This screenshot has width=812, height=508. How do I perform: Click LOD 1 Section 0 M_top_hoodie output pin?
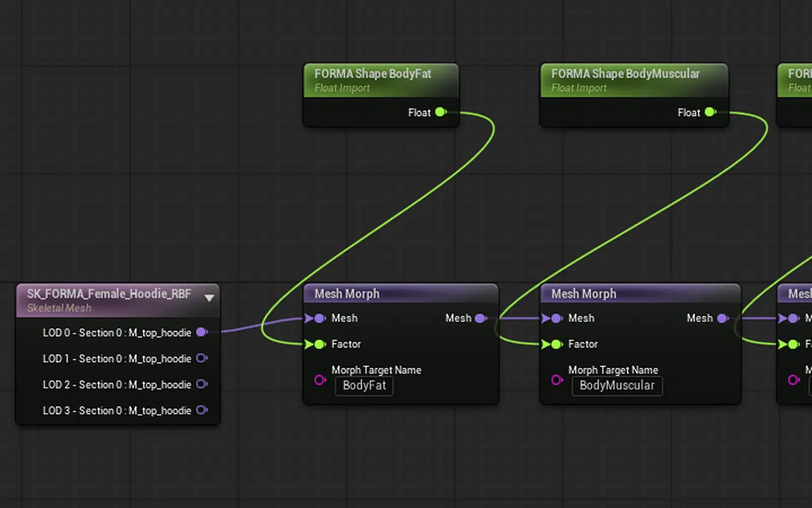tap(201, 358)
